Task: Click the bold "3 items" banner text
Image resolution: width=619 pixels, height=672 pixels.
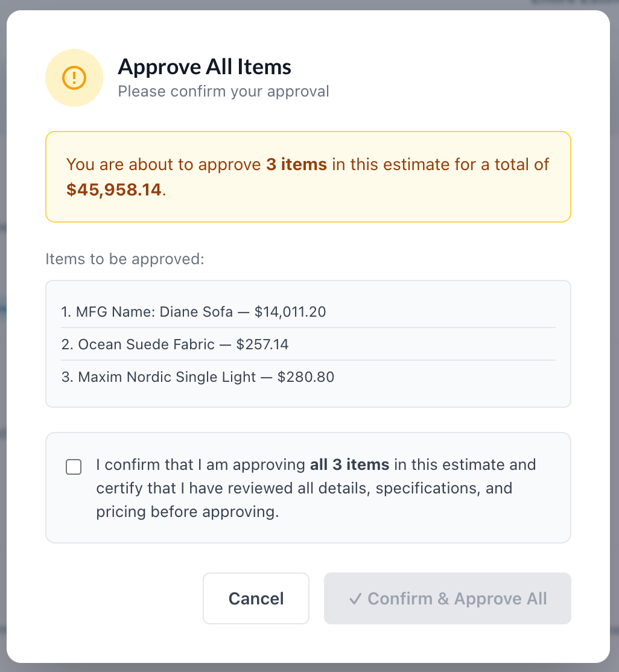Action: (297, 165)
